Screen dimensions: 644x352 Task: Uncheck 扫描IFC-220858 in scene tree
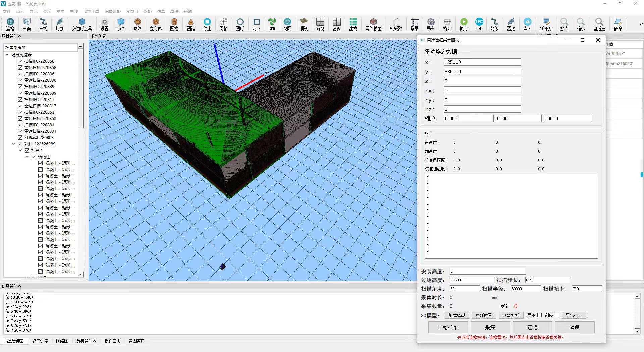click(20, 61)
